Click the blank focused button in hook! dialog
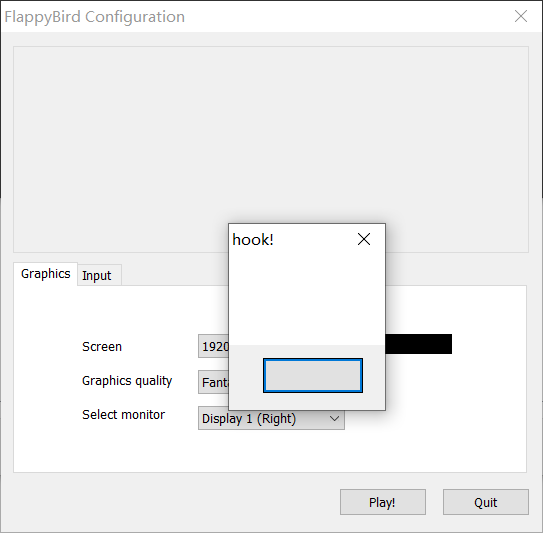This screenshot has width=543, height=533. pos(313,375)
